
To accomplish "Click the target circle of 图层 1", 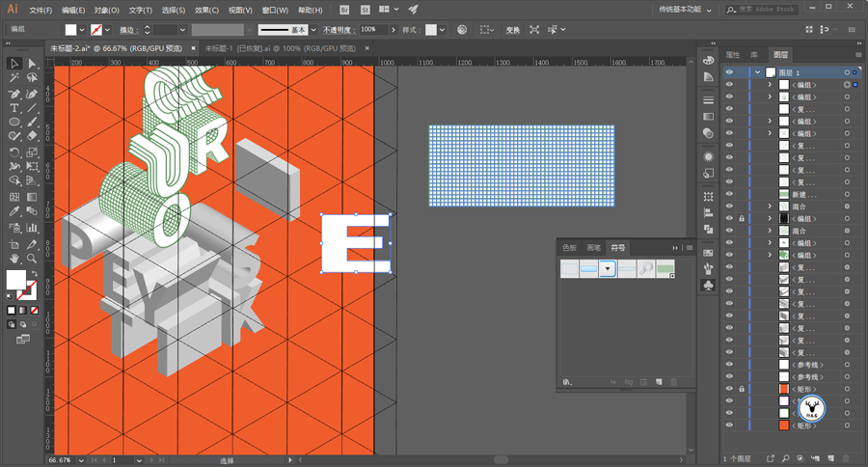I will (x=847, y=72).
